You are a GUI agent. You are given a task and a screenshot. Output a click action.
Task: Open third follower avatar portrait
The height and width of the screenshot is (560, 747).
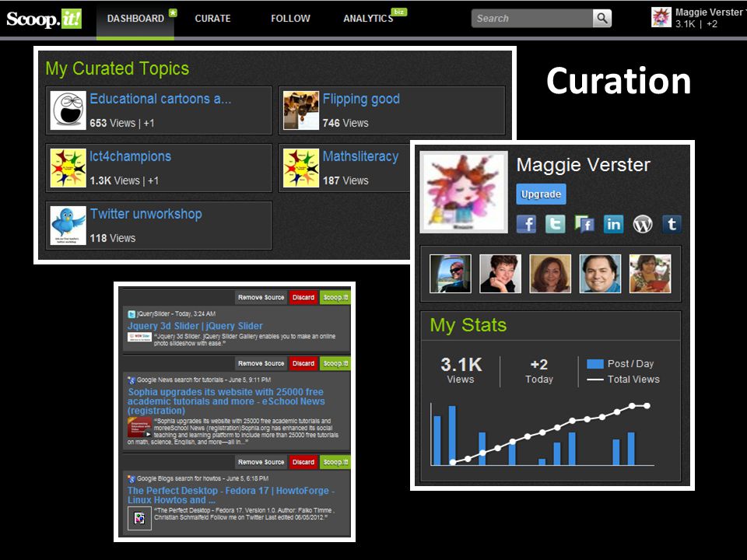(550, 273)
